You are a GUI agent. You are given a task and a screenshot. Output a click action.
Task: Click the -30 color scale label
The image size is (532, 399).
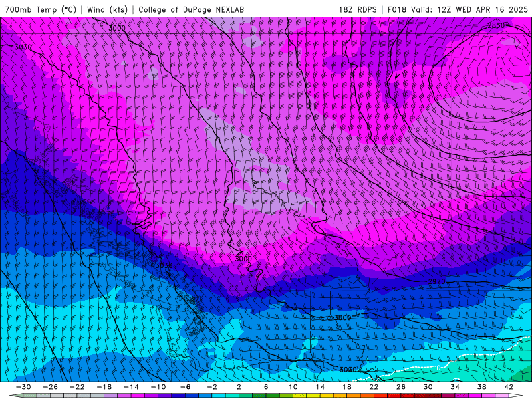tap(23, 387)
